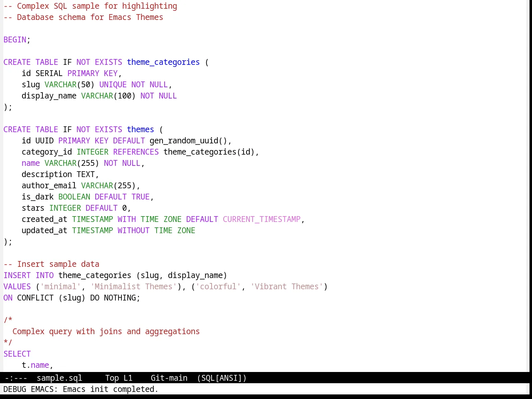Click the '-- Insert sample data' comment
Viewport: 532px width, 399px height.
(x=52, y=264)
